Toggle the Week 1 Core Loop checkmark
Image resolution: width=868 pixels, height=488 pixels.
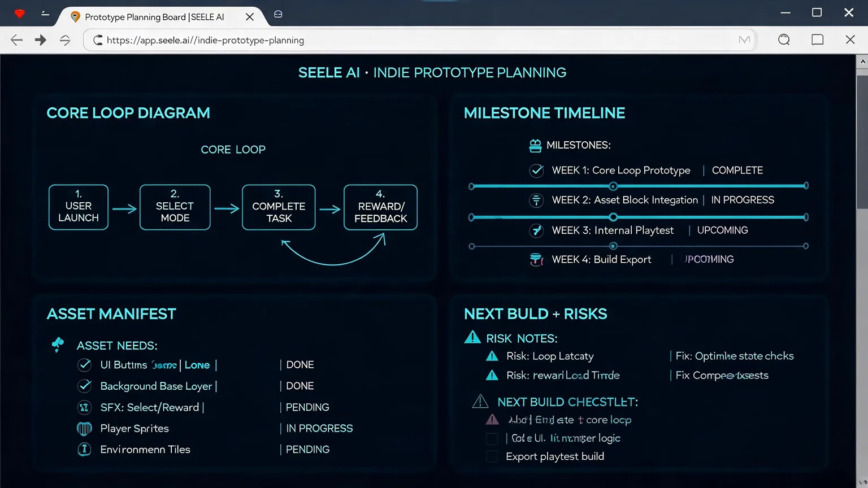536,170
